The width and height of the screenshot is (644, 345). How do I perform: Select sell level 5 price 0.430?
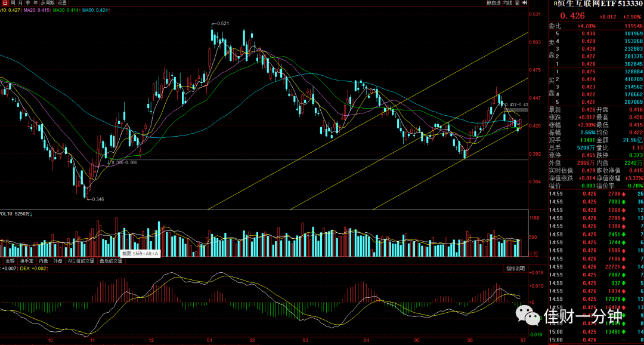click(587, 33)
